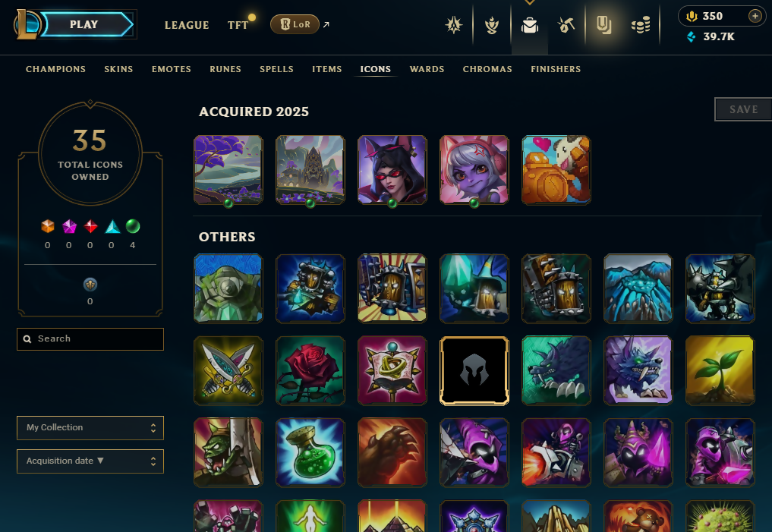772x532 pixels.
Task: Open the Chromas tab
Action: (x=487, y=69)
